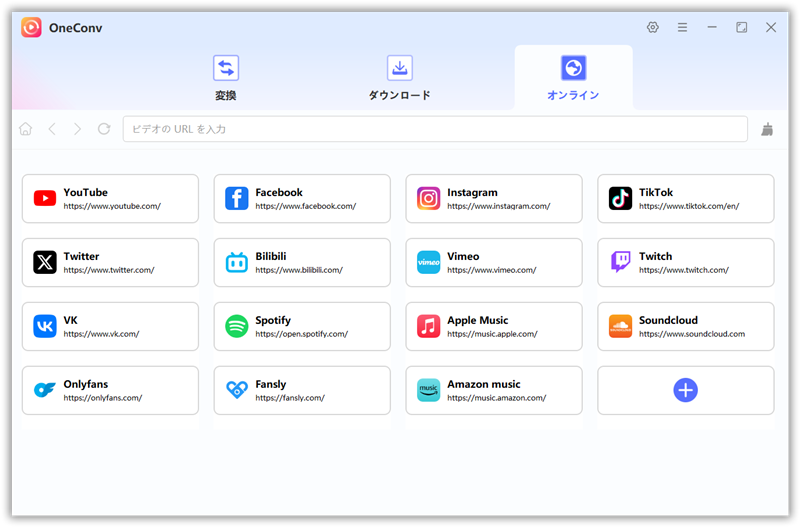Click the Spotify title text
Image resolution: width=800 pixels, height=527 pixels.
point(273,320)
